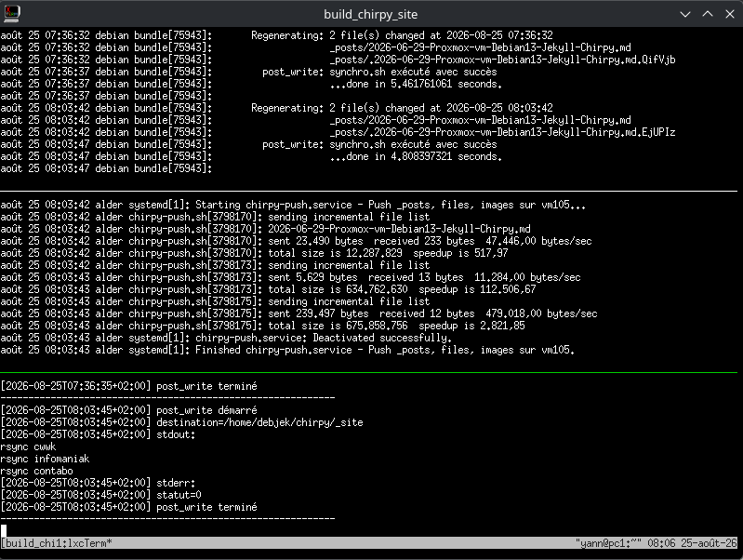Click "destination=/home/debjek/chirpy/_site" line
This screenshot has height=560, width=743.
pos(181,422)
